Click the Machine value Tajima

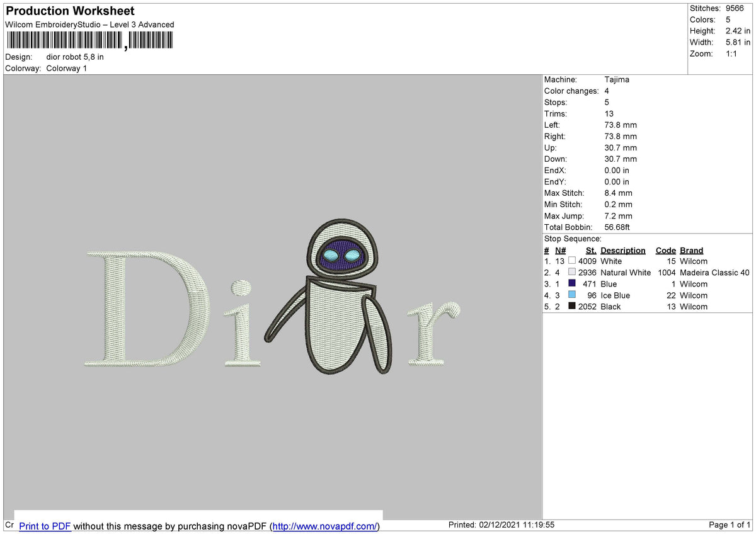click(617, 79)
